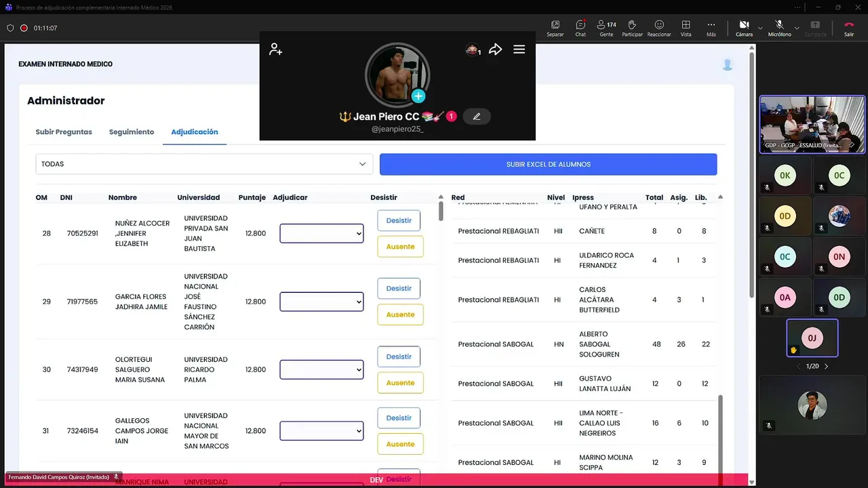Open Adjudicar dropdown for Gallegos Campos

click(x=321, y=430)
